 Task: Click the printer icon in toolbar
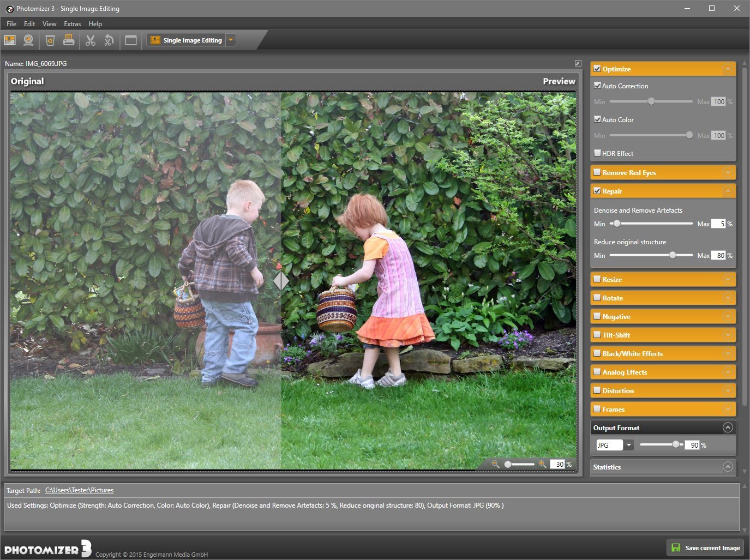click(69, 40)
